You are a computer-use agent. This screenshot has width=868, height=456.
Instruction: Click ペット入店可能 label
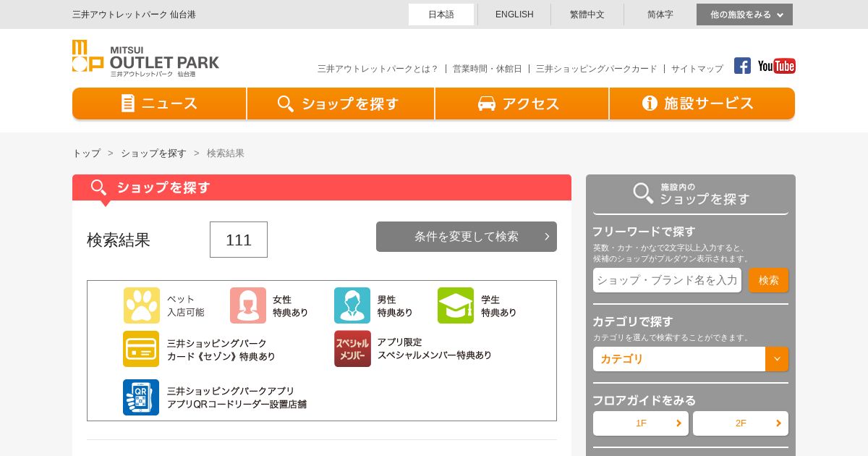186,305
